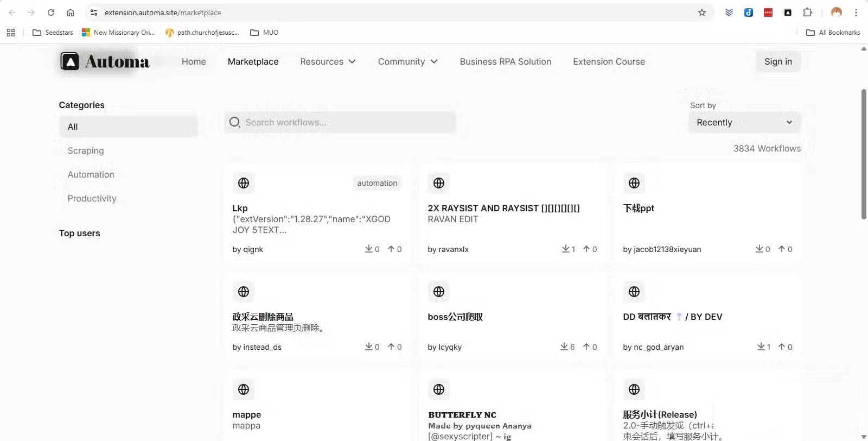Click the globe icon on 2X RAYSIST workflow
The height and width of the screenshot is (441, 868).
[439, 183]
